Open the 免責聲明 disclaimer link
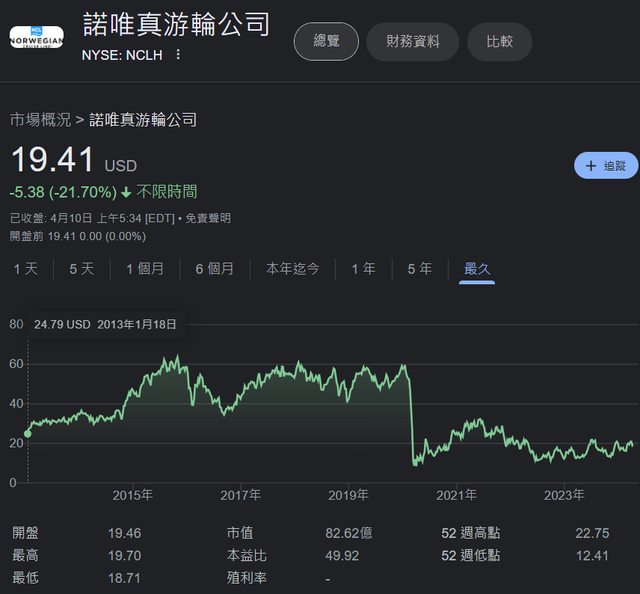The width and height of the screenshot is (640, 594). 210,218
